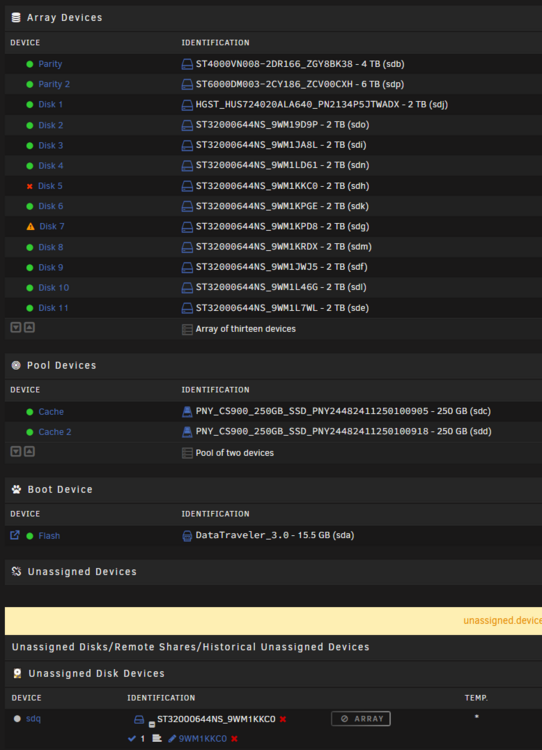Click the ST32000644NS_9WM1LD61 - 2 TB (sdn) text
542x750 pixels.
[282, 165]
